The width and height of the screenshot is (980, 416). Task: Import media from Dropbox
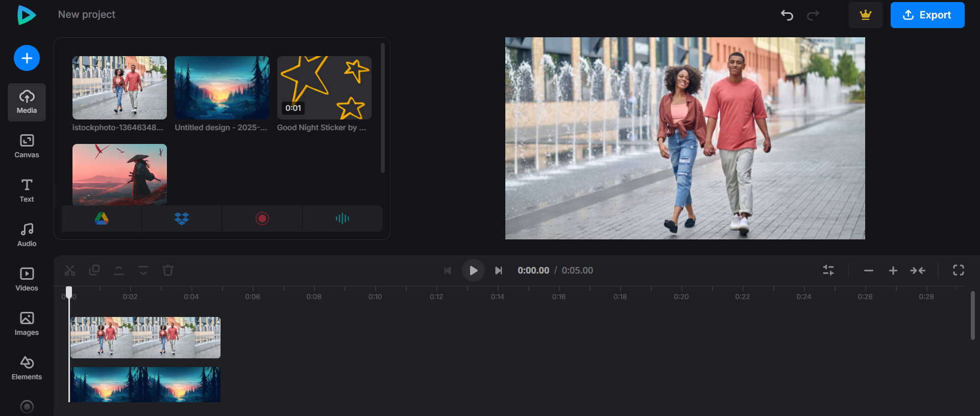point(182,218)
